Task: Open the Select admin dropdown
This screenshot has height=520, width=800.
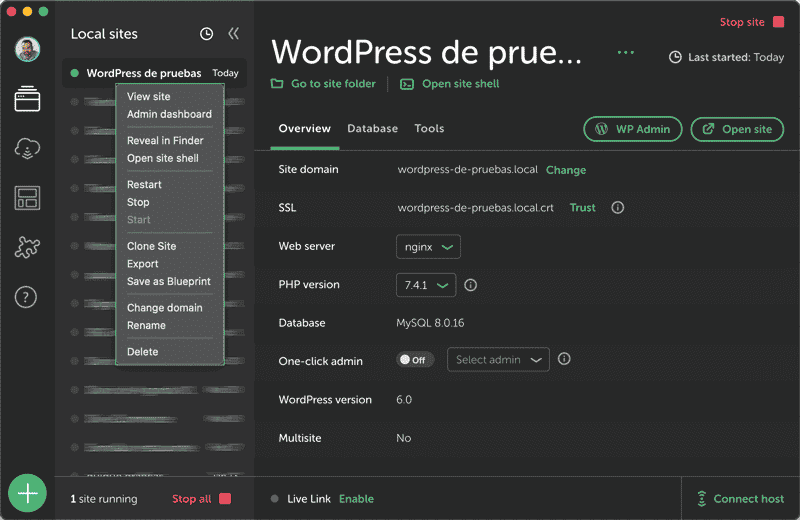Action: click(x=498, y=360)
